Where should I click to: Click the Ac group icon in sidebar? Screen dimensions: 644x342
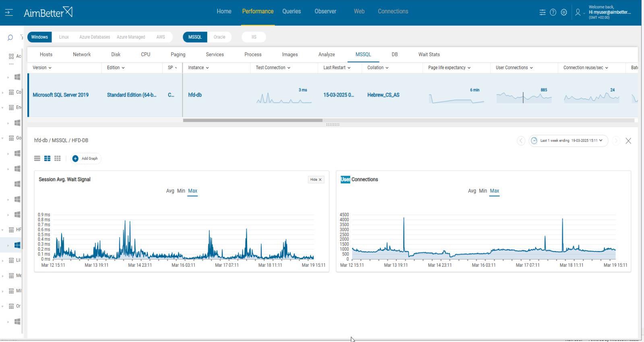tap(11, 56)
